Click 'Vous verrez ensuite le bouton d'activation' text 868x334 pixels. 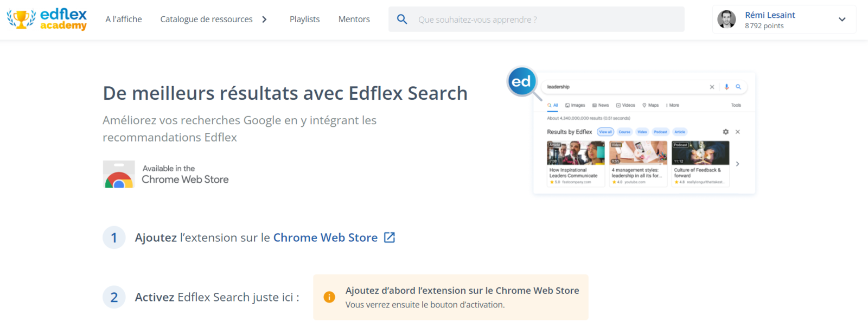[x=425, y=305]
